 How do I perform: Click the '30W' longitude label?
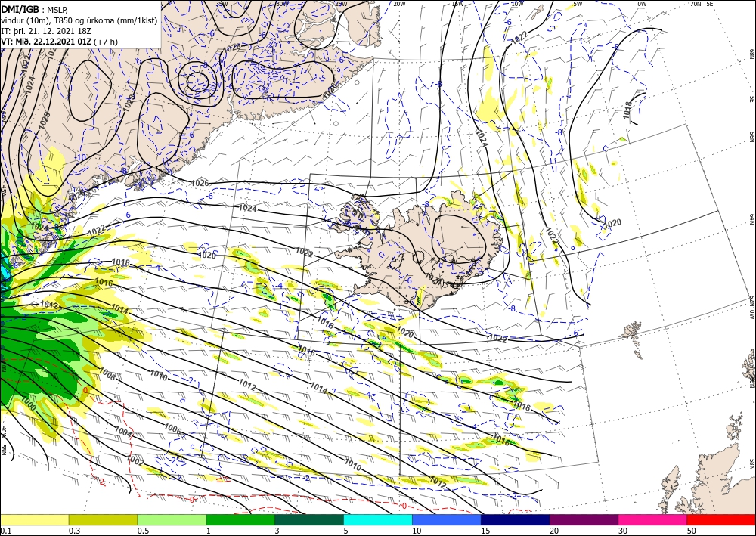coord(282,3)
